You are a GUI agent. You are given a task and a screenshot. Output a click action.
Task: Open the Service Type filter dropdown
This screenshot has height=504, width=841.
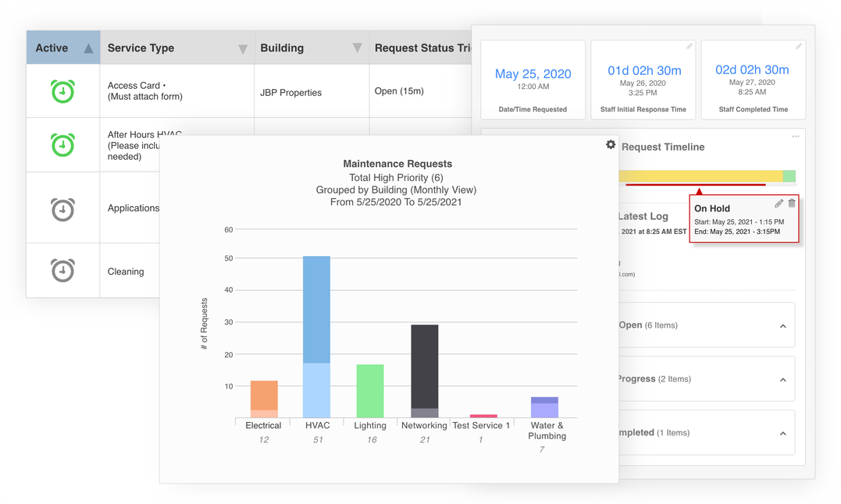[x=244, y=47]
